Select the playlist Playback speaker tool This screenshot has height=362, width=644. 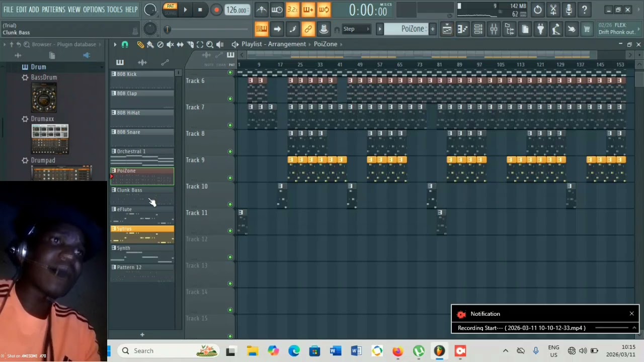[220, 45]
